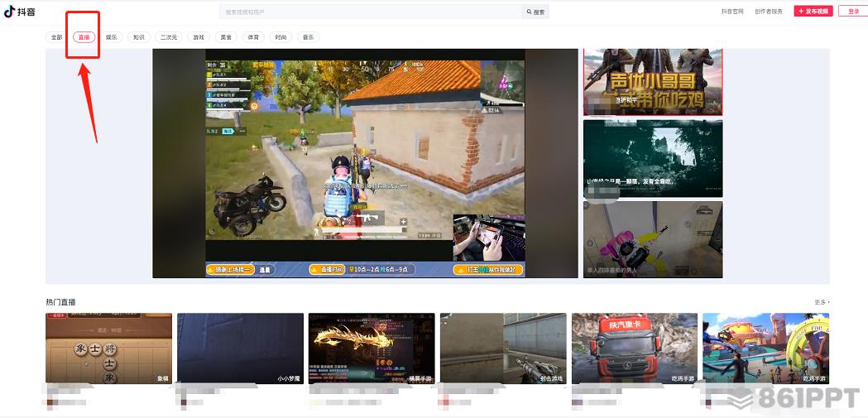Select the 音乐 category tab
Image resolution: width=868 pixels, height=418 pixels.
(309, 37)
